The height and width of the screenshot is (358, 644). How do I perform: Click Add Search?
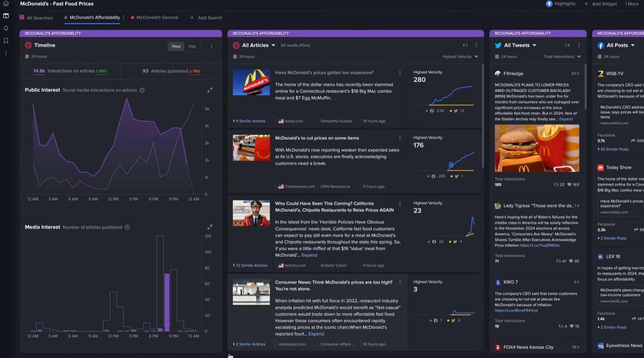206,18
